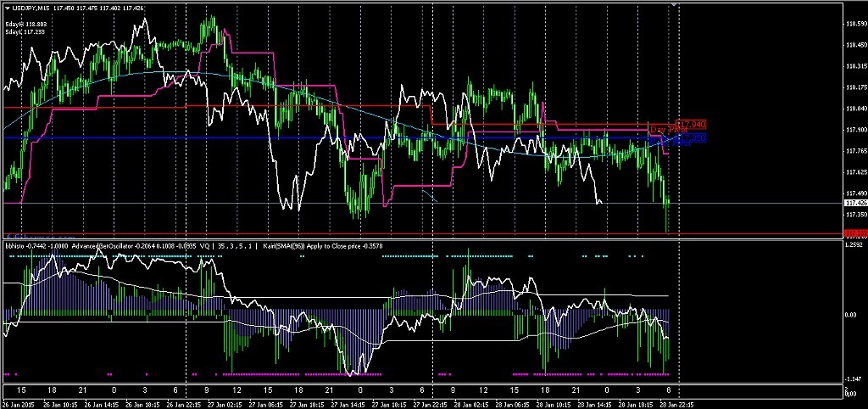The height and width of the screenshot is (409, 868).
Task: Click the 117.426 current price tag
Action: 856,204
